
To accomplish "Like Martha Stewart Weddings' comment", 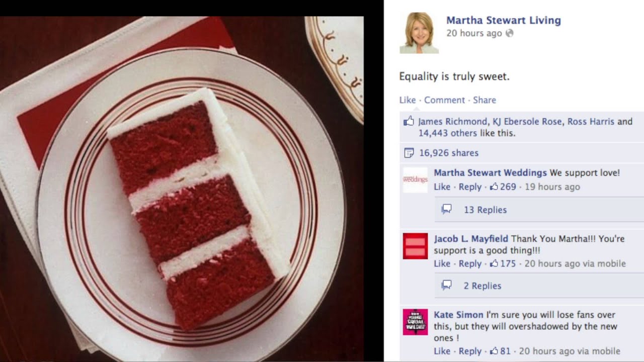I will click(x=442, y=187).
